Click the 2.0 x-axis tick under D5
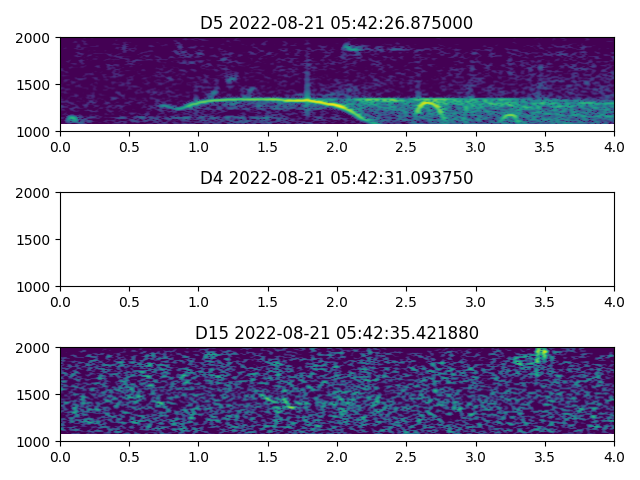 [337, 146]
